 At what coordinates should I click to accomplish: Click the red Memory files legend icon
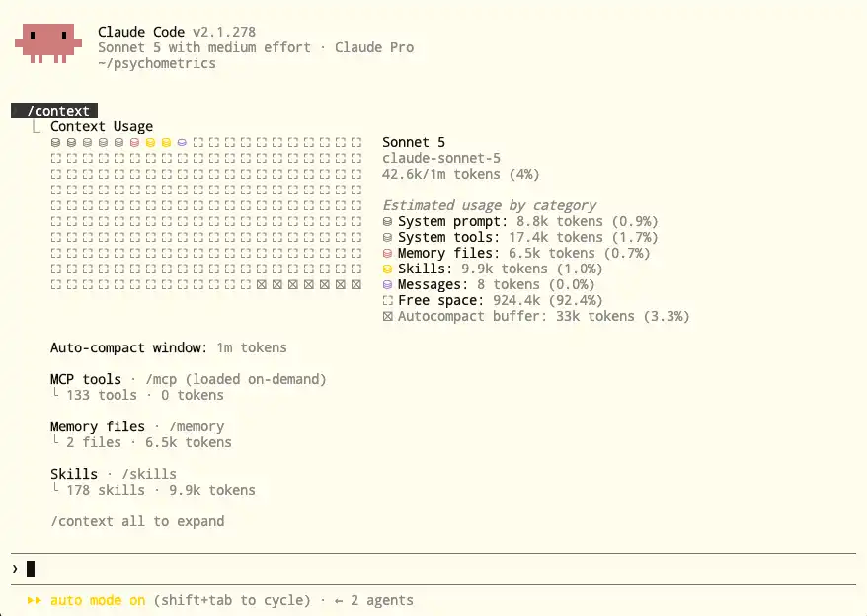(x=388, y=254)
